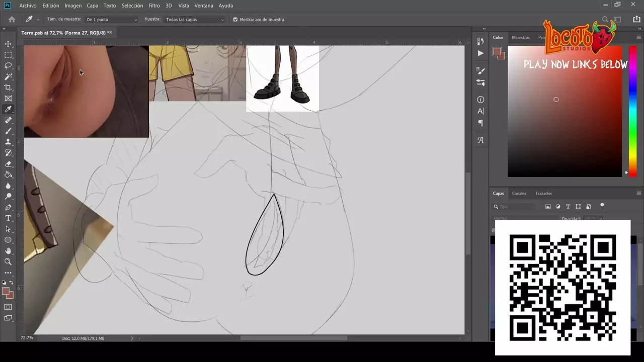
Task: Activate the Brush tool
Action: pos(8,131)
